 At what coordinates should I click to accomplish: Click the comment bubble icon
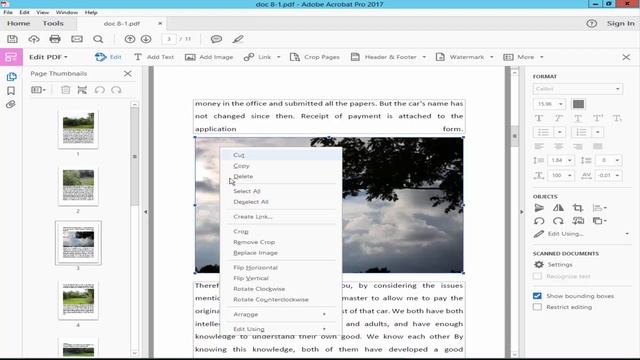click(216, 39)
